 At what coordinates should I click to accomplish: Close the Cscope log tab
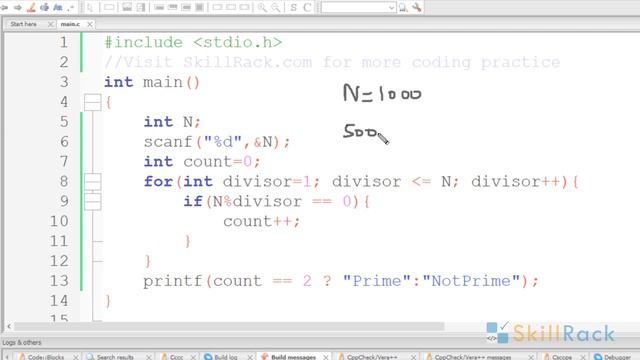coord(583,357)
